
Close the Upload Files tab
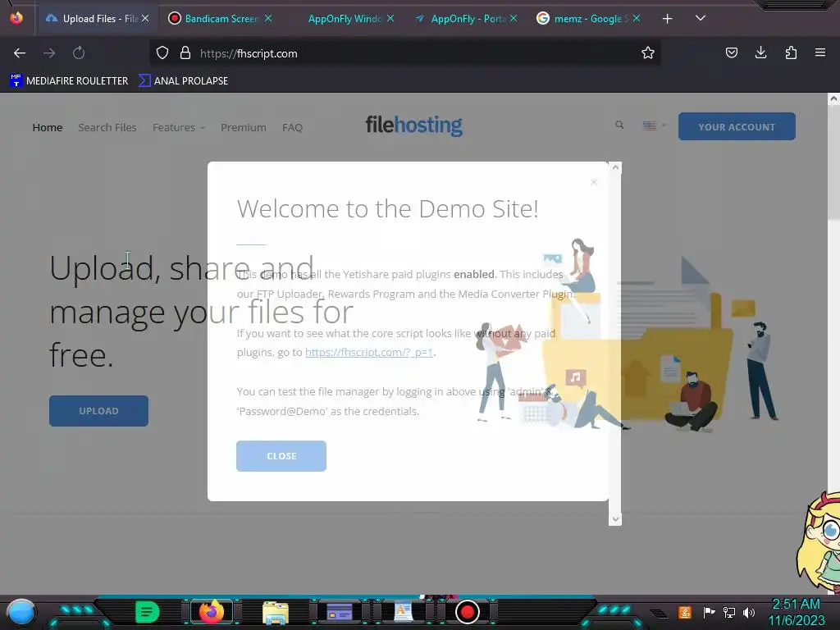(145, 18)
